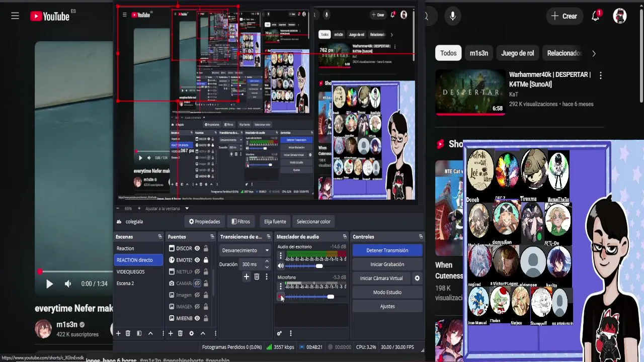
Task: Click Iniciar Cámara Virtual
Action: 381,278
